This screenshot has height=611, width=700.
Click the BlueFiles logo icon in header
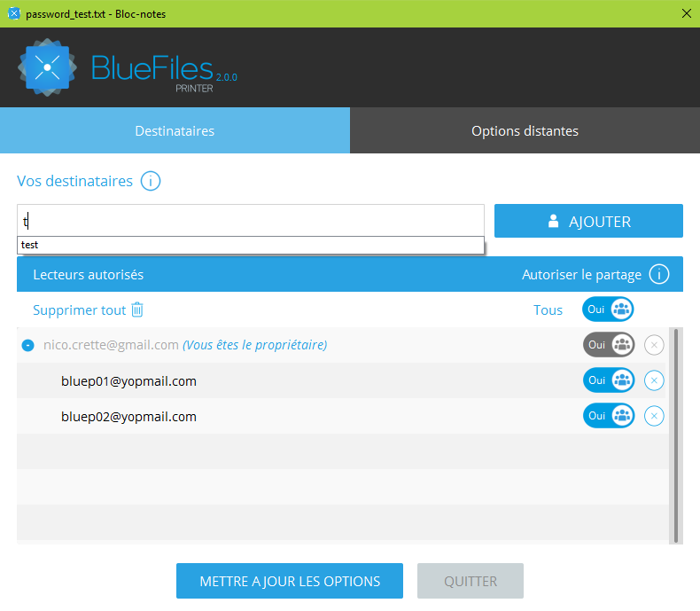[x=47, y=67]
